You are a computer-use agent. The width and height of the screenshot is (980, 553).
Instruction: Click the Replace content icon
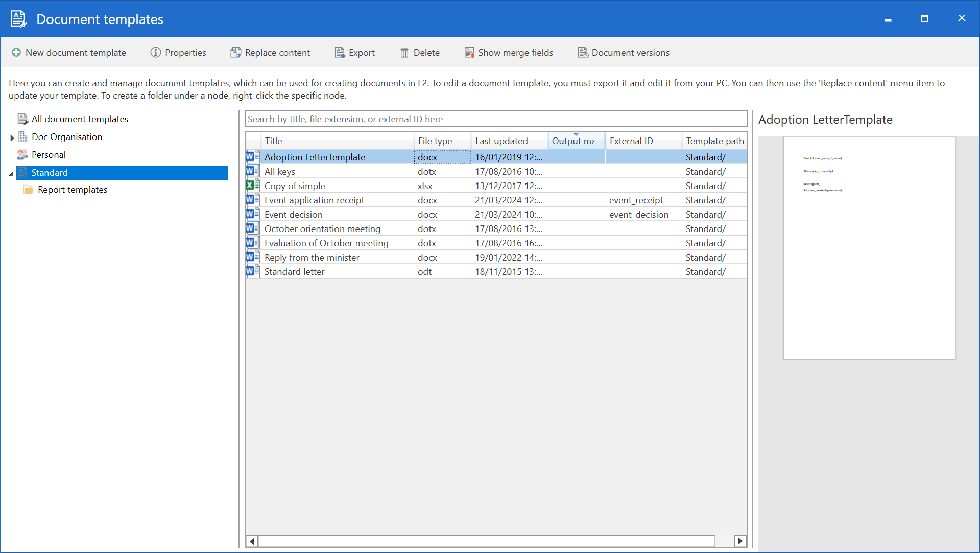coord(235,53)
